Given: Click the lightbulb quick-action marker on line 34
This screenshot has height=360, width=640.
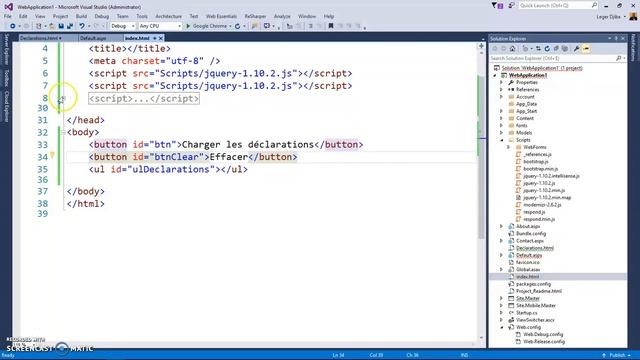Looking at the screenshot, I should pyautogui.click(x=52, y=156).
